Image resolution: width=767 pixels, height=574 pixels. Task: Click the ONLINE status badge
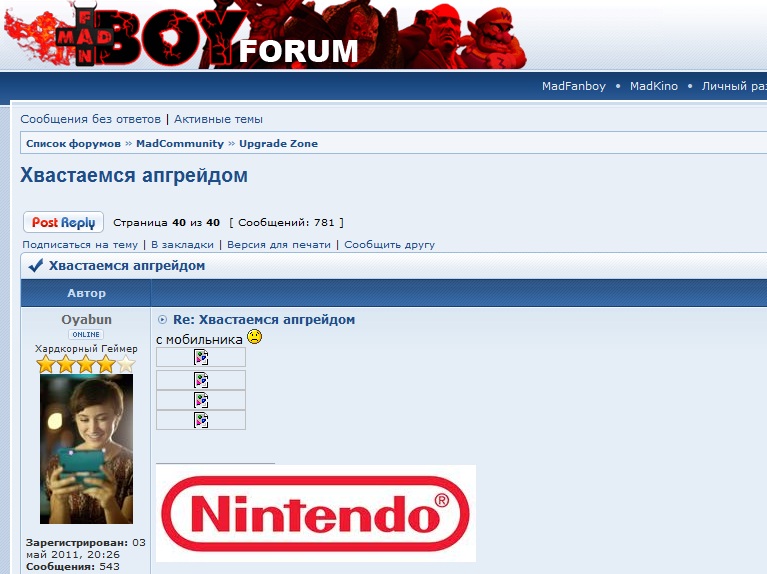tap(86, 335)
